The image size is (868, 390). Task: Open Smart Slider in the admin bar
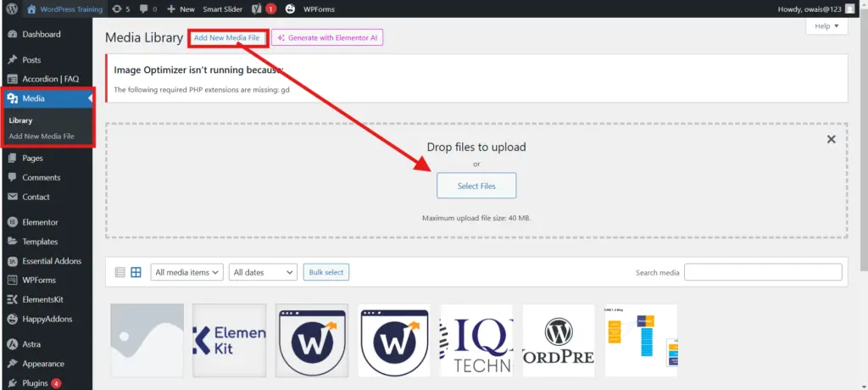[223, 8]
